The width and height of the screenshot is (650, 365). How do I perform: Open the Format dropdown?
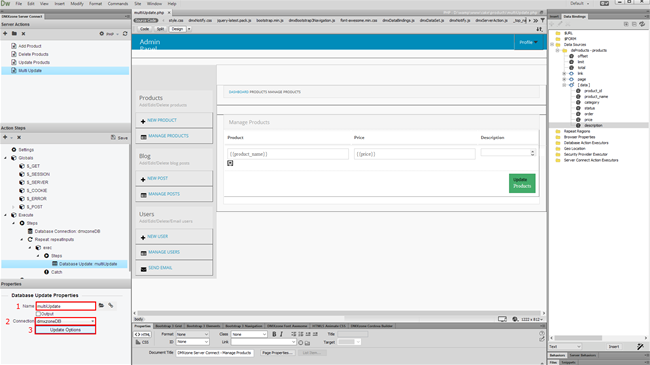coord(192,334)
